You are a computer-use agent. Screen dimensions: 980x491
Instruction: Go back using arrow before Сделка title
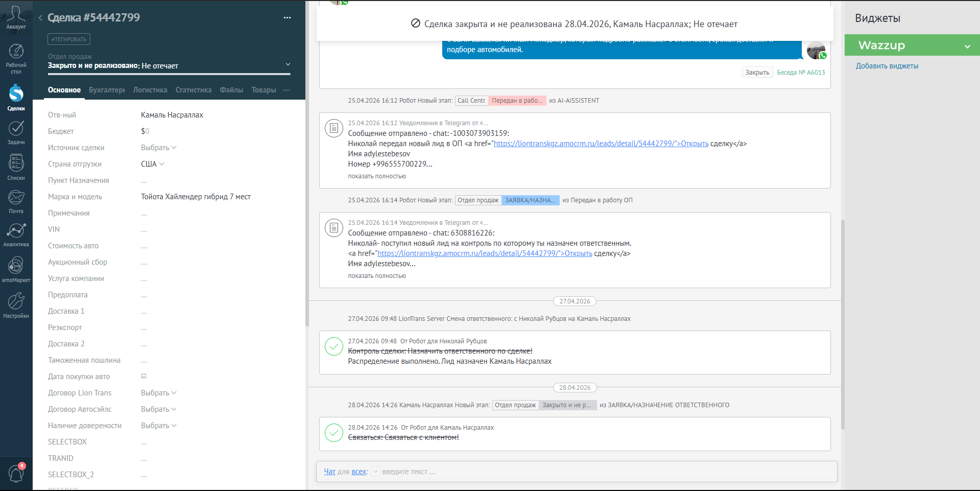point(40,18)
